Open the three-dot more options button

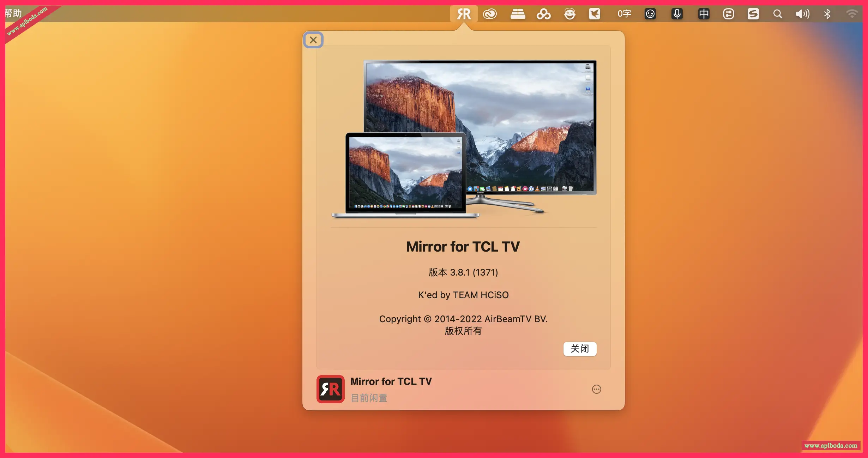[x=596, y=389]
